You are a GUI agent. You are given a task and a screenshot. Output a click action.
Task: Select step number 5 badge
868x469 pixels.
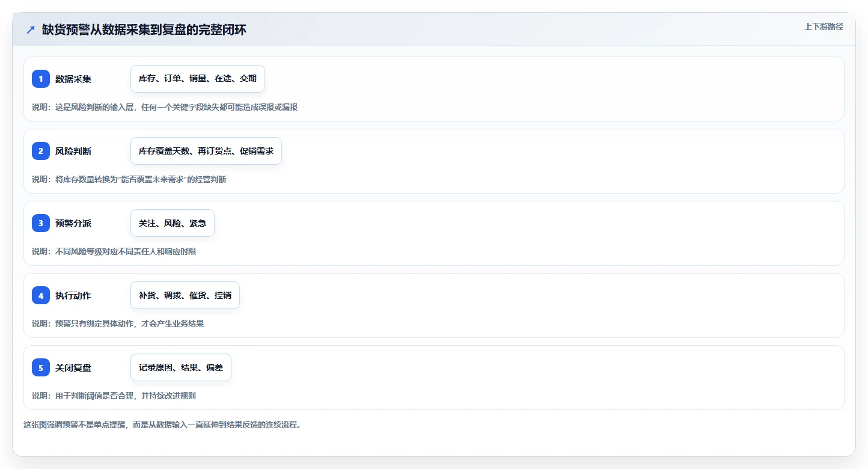[x=41, y=367]
